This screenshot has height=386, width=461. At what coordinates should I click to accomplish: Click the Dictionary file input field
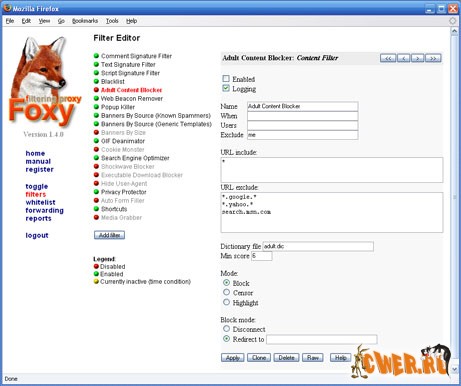318,246
